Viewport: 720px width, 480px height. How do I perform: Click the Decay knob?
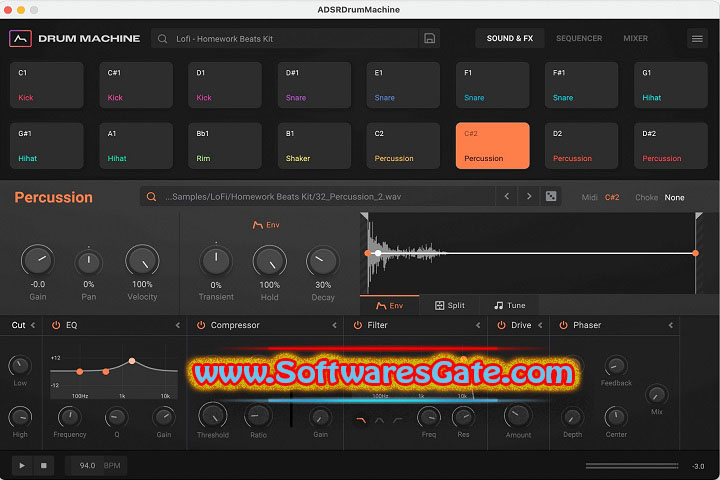point(323,261)
